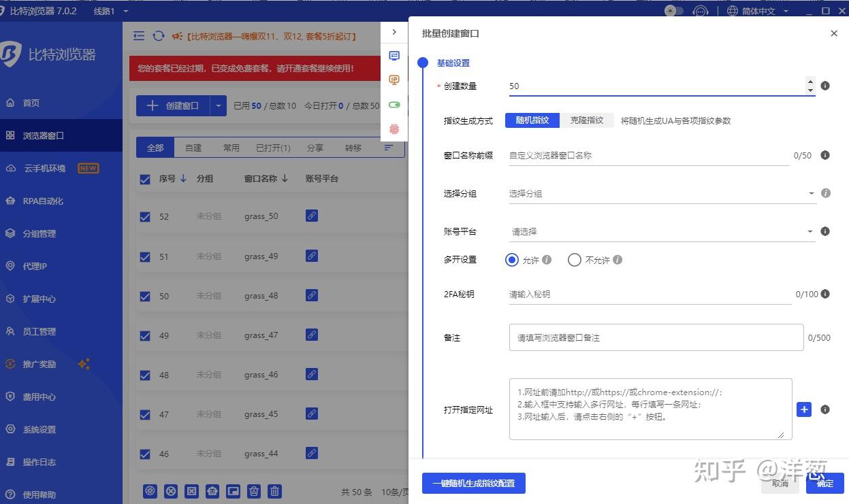
Task: Switch to the 全部 tab
Action: click(x=155, y=148)
